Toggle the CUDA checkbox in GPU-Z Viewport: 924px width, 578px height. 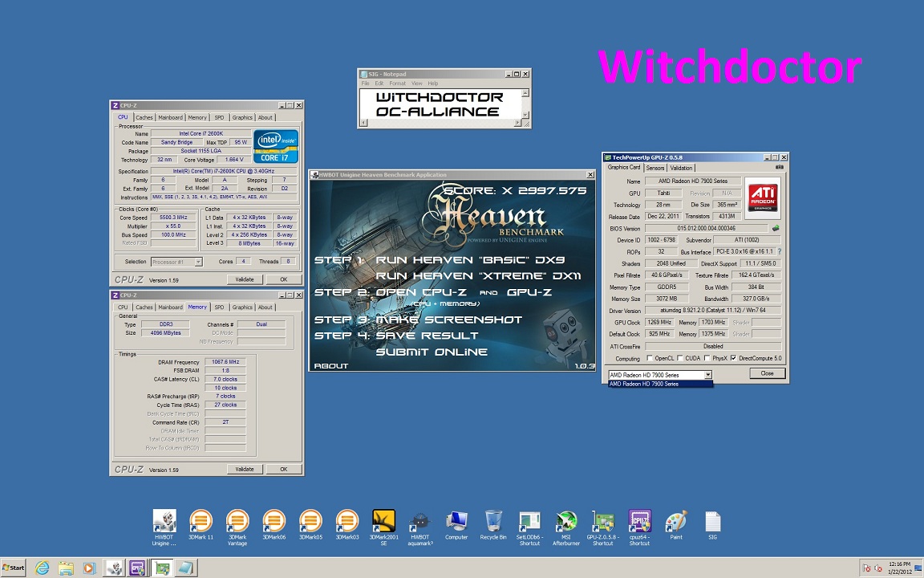pos(681,358)
